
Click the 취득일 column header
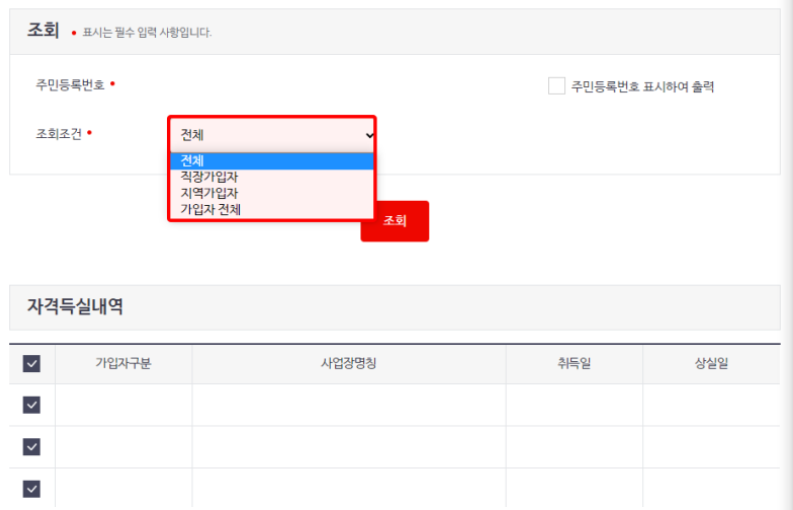point(574,363)
